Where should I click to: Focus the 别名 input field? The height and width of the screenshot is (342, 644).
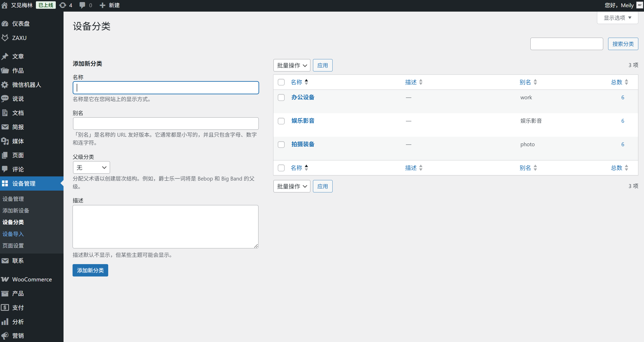pyautogui.click(x=166, y=124)
